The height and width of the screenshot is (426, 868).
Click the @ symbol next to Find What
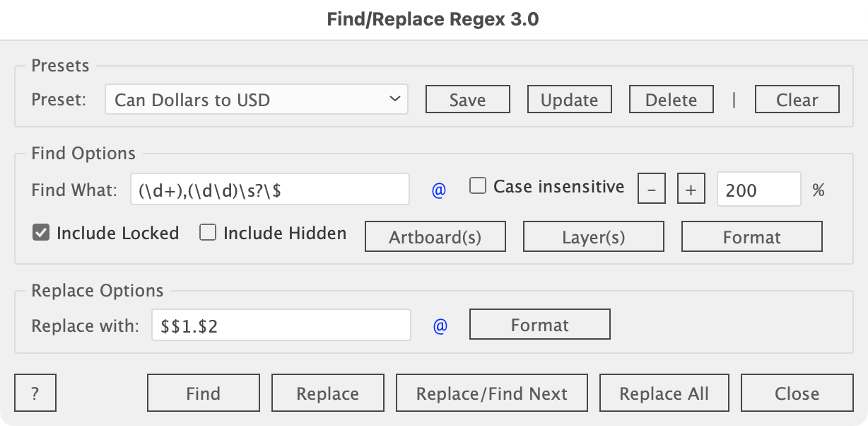[x=439, y=190]
